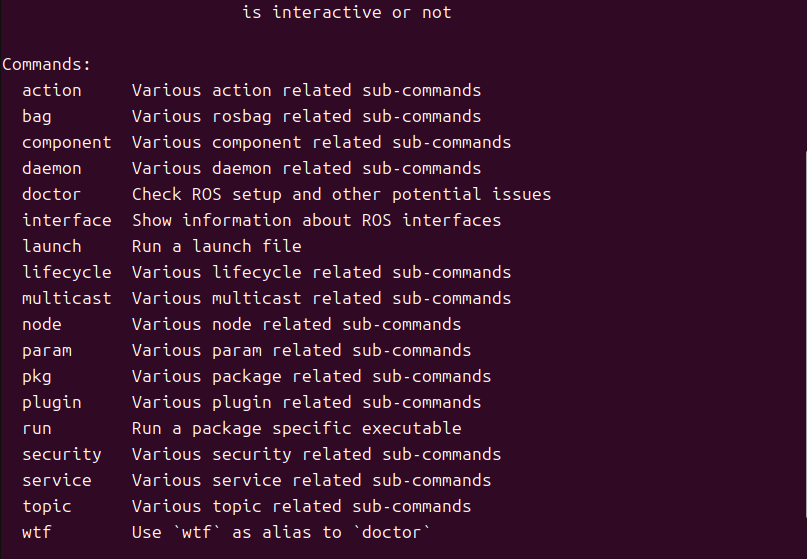Image resolution: width=807 pixels, height=559 pixels.
Task: Click the 'daemon' command text
Action: pyautogui.click(x=51, y=169)
